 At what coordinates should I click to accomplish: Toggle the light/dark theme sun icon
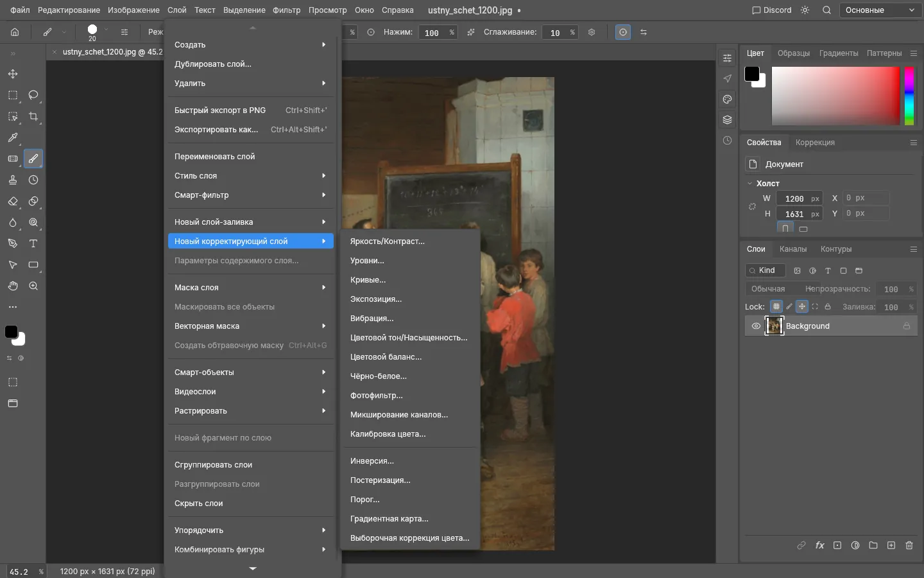tap(805, 10)
